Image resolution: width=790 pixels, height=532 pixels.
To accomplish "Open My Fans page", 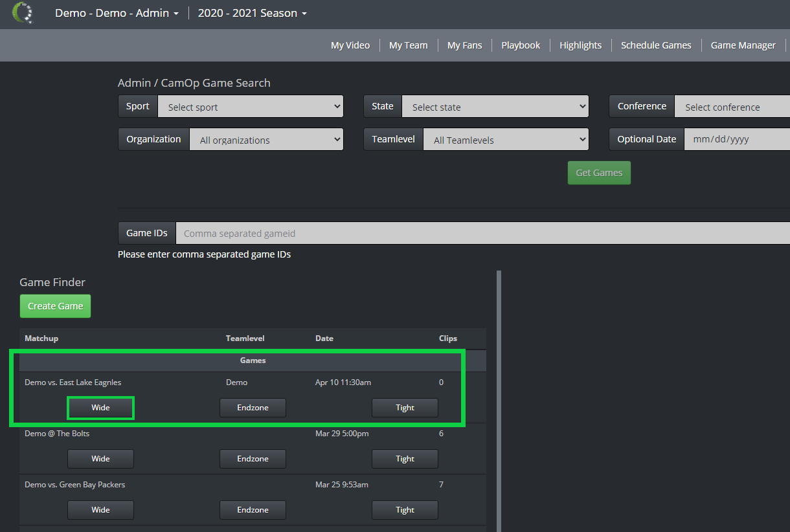I will pos(464,45).
